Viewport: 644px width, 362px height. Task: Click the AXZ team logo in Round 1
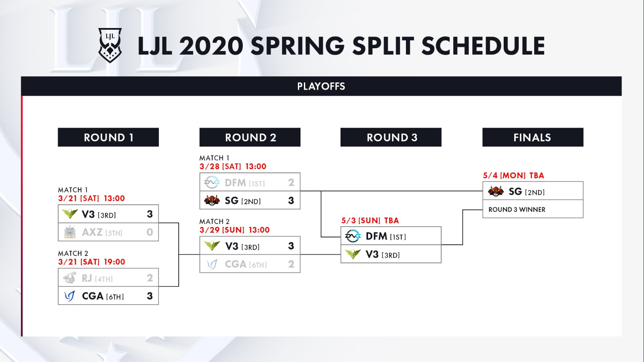click(x=70, y=232)
